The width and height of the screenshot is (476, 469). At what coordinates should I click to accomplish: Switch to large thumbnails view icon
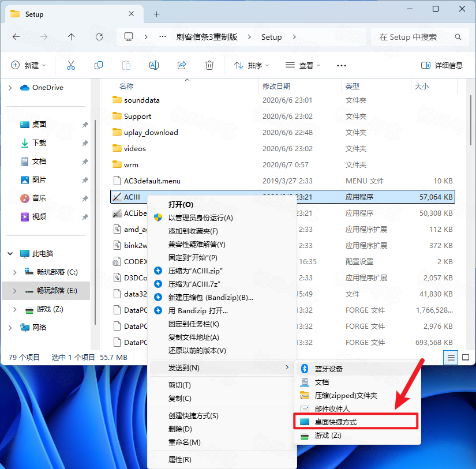click(x=466, y=358)
